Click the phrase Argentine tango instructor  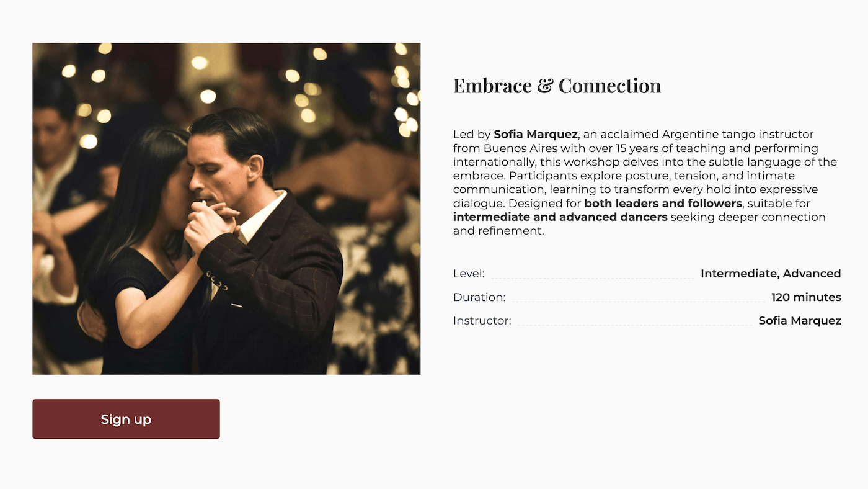click(x=738, y=134)
